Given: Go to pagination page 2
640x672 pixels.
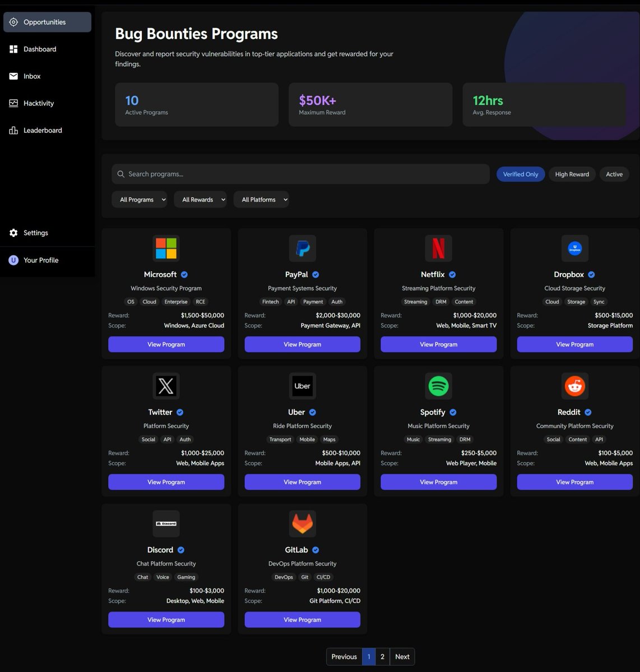Looking at the screenshot, I should [382, 657].
